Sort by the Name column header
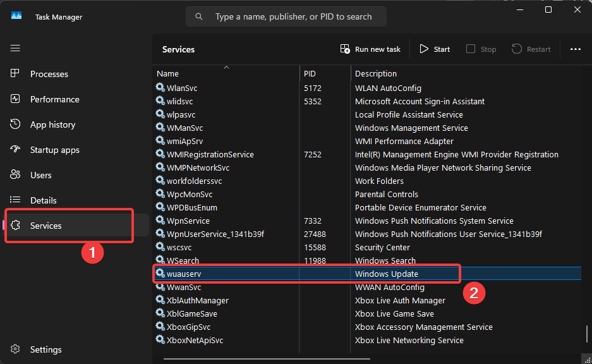The height and width of the screenshot is (364, 592). click(x=167, y=74)
